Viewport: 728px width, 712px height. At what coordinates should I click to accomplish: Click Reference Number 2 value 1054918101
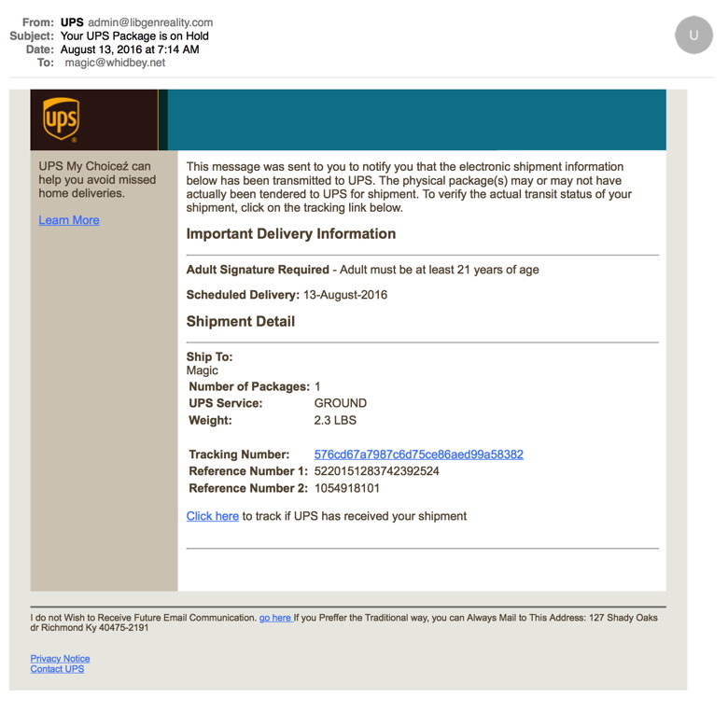click(347, 488)
